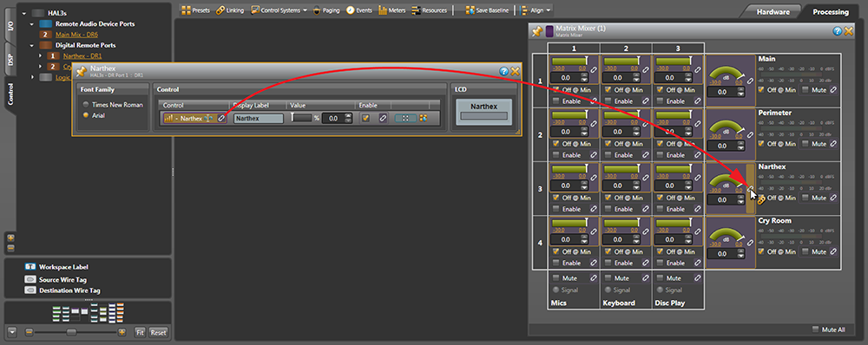
Task: Toggle the Narthex Enable checkbox
Action: pos(365,118)
